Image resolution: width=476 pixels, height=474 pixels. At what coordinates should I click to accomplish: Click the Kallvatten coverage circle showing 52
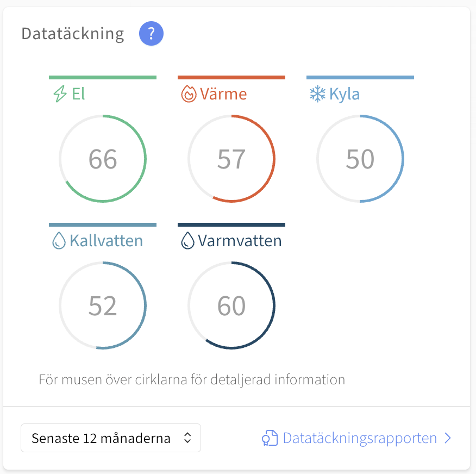point(103,305)
